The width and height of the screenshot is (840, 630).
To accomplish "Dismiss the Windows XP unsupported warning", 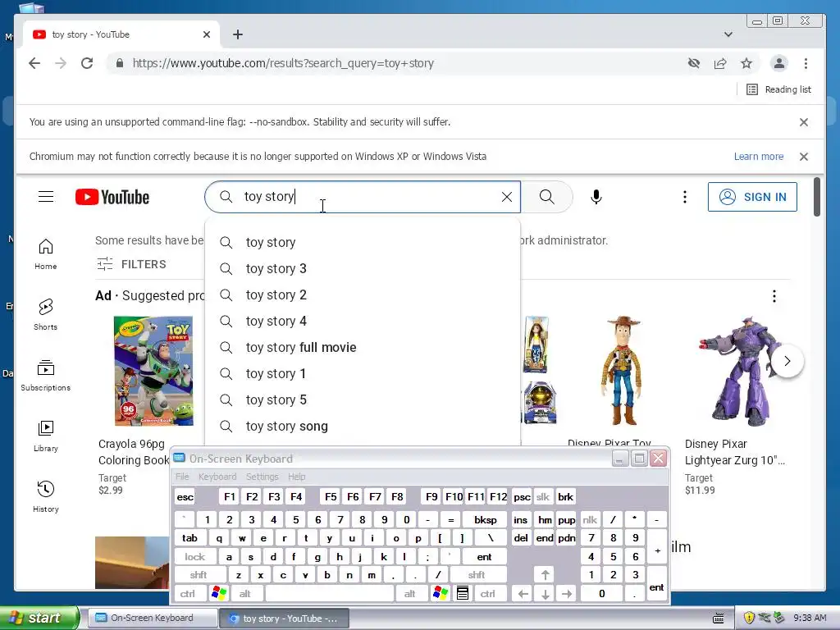I will point(804,157).
